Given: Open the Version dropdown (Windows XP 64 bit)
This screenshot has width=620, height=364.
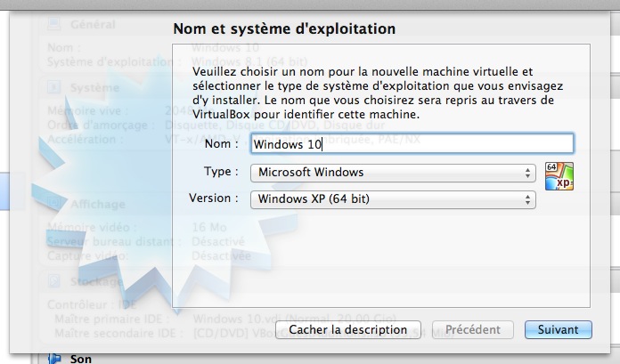Looking at the screenshot, I should click(393, 199).
